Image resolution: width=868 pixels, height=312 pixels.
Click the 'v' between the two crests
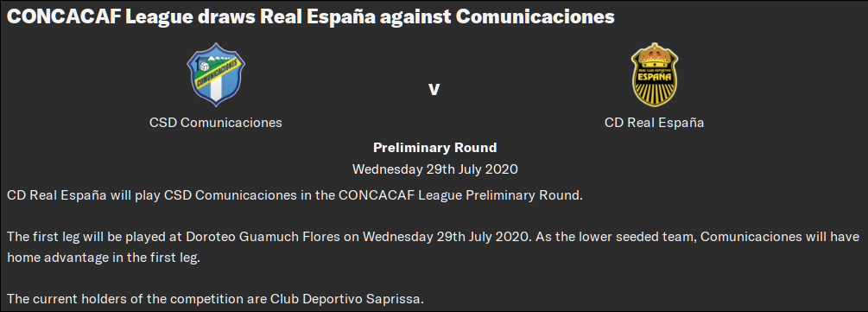(434, 89)
